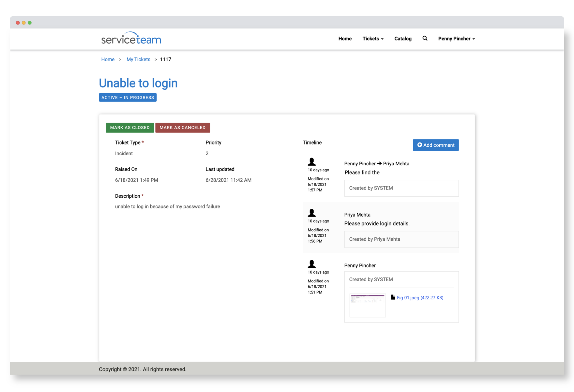Click the search magnifier icon in the navbar
The height and width of the screenshot is (392, 574).
tap(425, 38)
